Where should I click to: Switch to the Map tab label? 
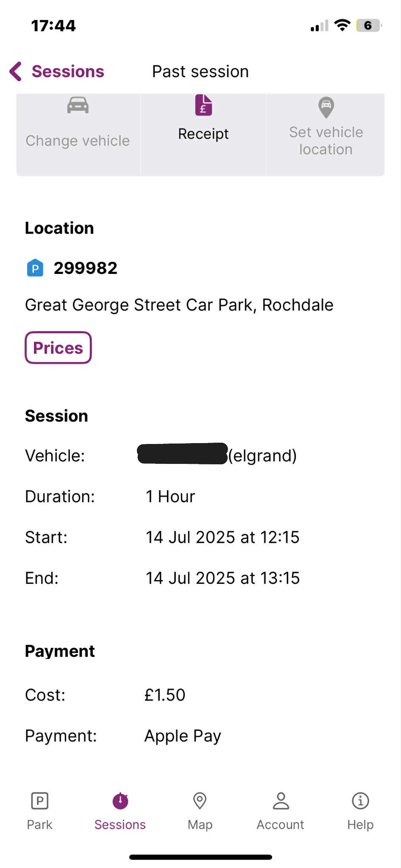point(200,825)
